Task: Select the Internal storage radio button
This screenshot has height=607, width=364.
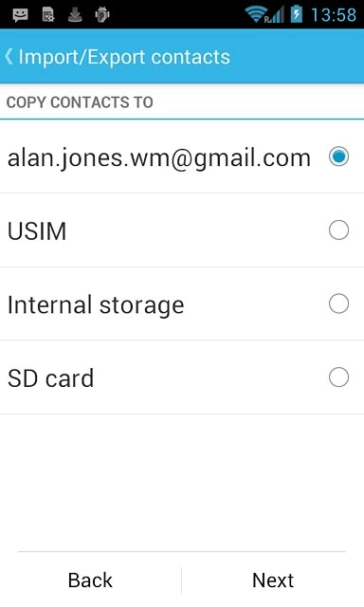Action: (338, 303)
